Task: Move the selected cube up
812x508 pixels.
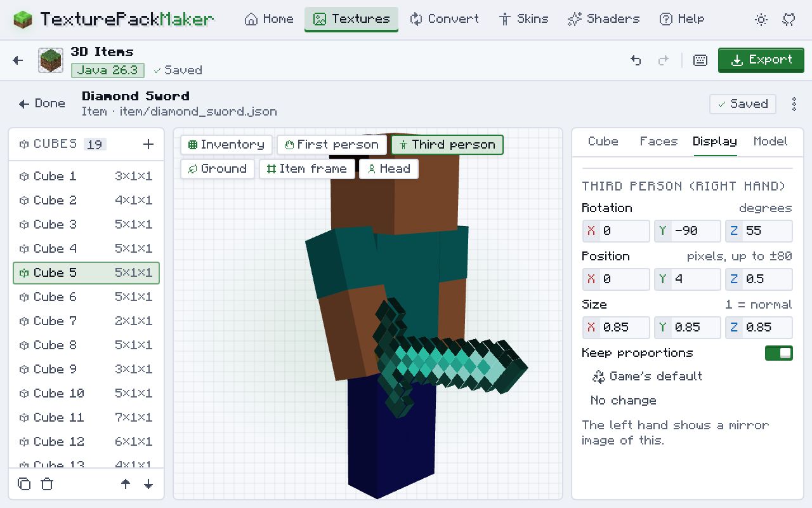Action: pyautogui.click(x=126, y=484)
